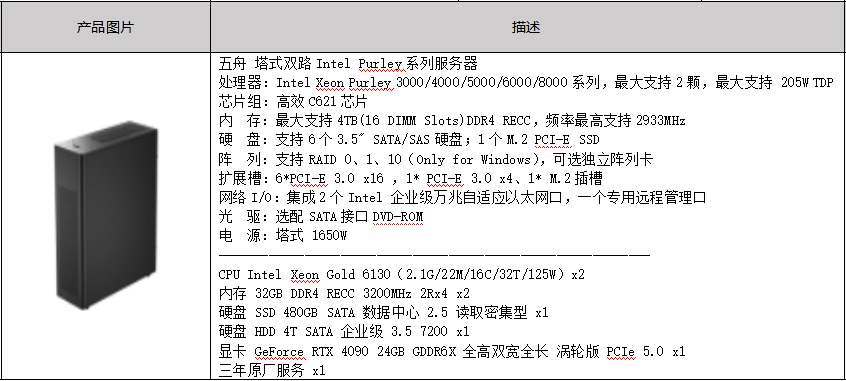This screenshot has height=381, width=846.
Task: Click the 描述 column header
Action: 526,28
